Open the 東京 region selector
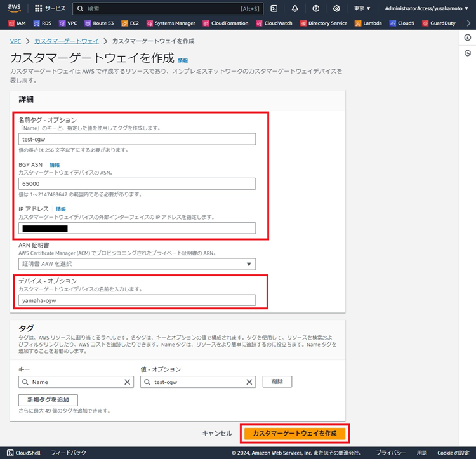This screenshot has height=459, width=476. tap(362, 8)
